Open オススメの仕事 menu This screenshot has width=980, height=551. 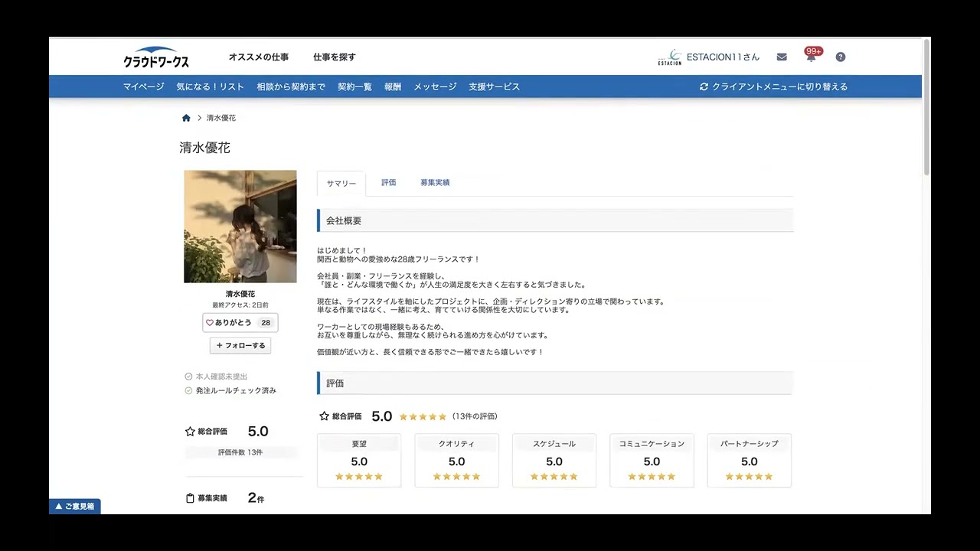coord(259,57)
